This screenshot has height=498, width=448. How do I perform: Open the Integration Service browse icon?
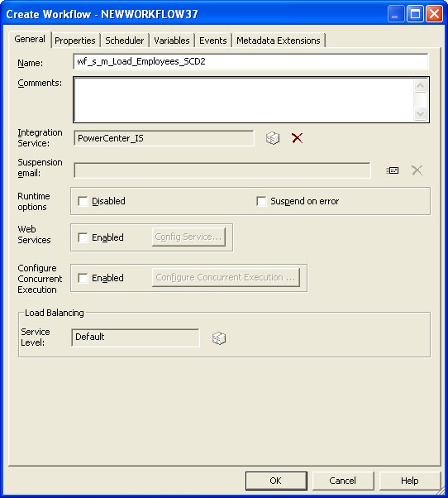point(273,138)
